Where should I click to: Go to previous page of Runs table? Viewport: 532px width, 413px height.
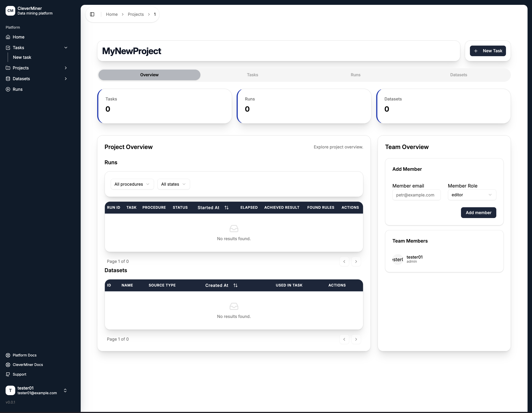point(344,261)
